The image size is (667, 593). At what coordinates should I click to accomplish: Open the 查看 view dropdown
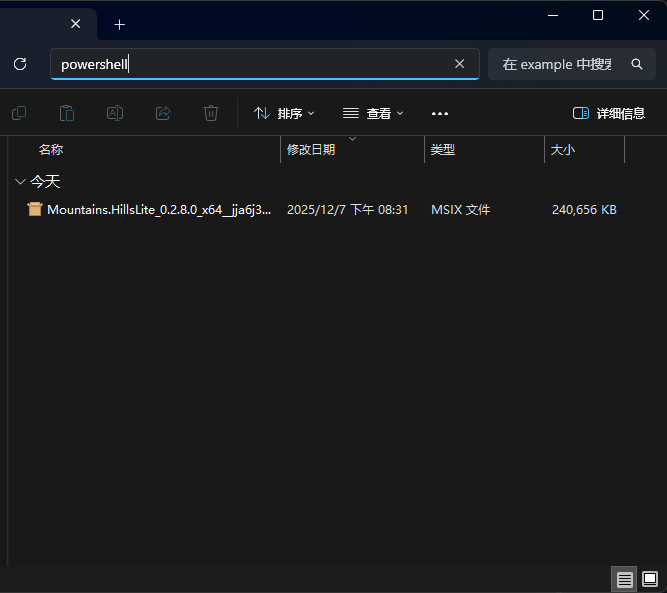click(x=373, y=114)
